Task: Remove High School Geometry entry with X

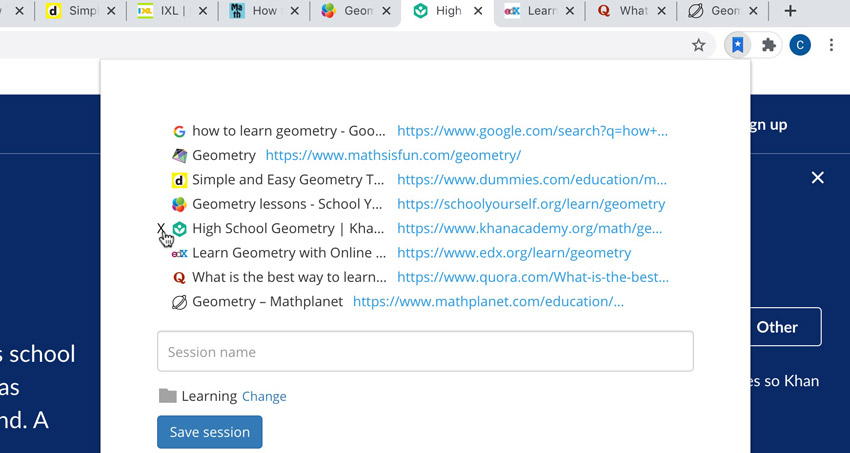Action: click(162, 229)
